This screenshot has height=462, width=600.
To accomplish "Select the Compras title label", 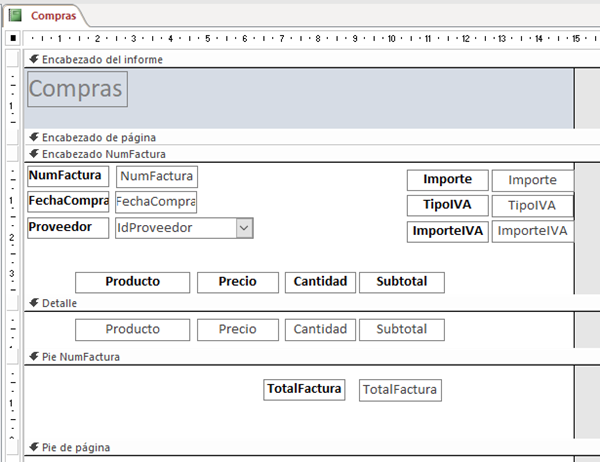I will (x=76, y=89).
